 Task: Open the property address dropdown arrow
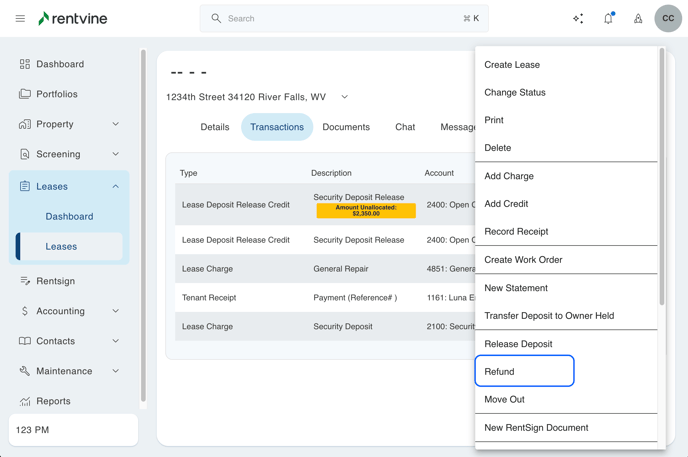coord(345,97)
